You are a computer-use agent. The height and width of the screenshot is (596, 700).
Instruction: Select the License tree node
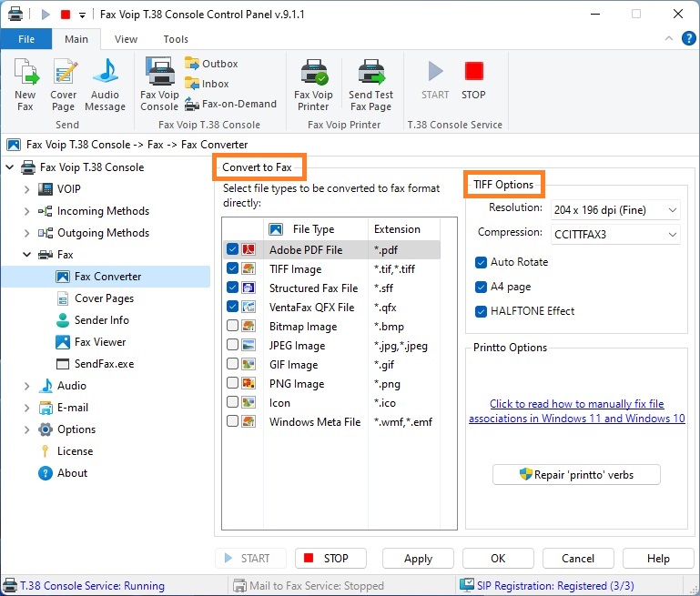click(66, 451)
